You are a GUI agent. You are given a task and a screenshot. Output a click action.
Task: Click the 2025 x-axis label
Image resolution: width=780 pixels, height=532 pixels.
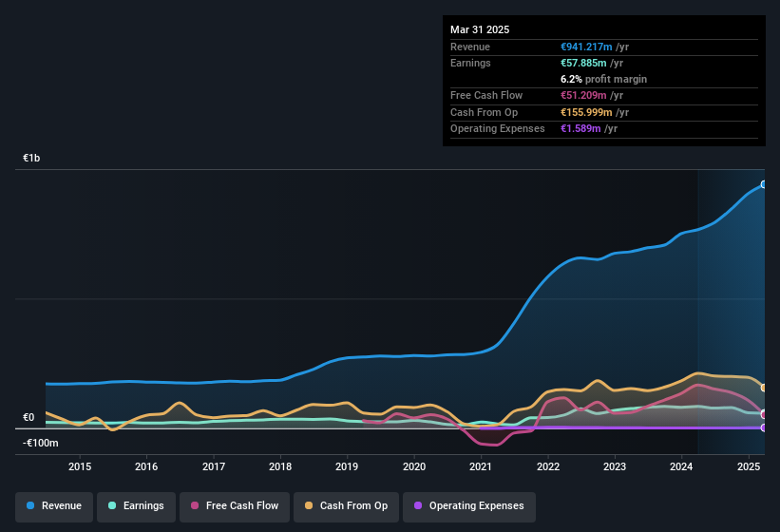(x=749, y=466)
